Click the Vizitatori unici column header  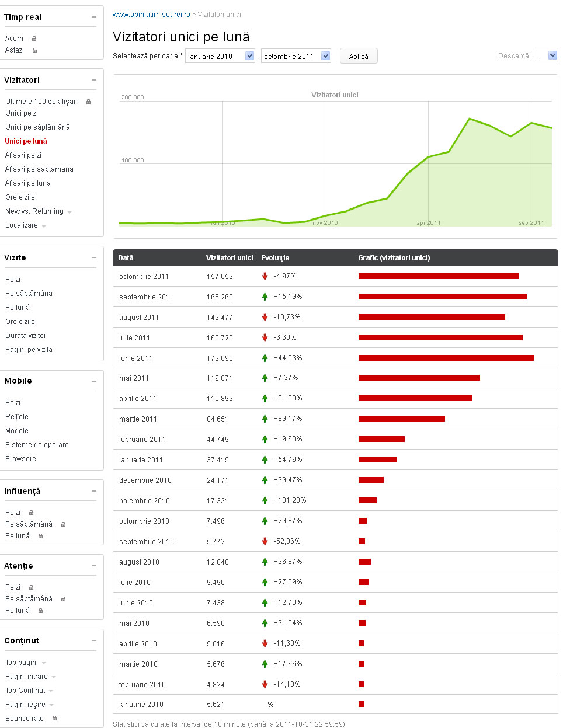[230, 258]
